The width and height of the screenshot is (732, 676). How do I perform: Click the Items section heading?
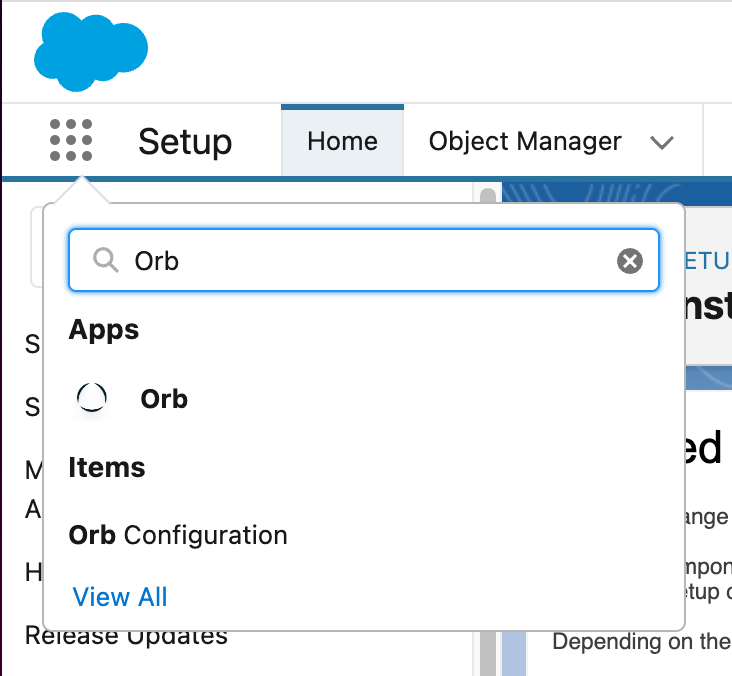click(x=107, y=467)
